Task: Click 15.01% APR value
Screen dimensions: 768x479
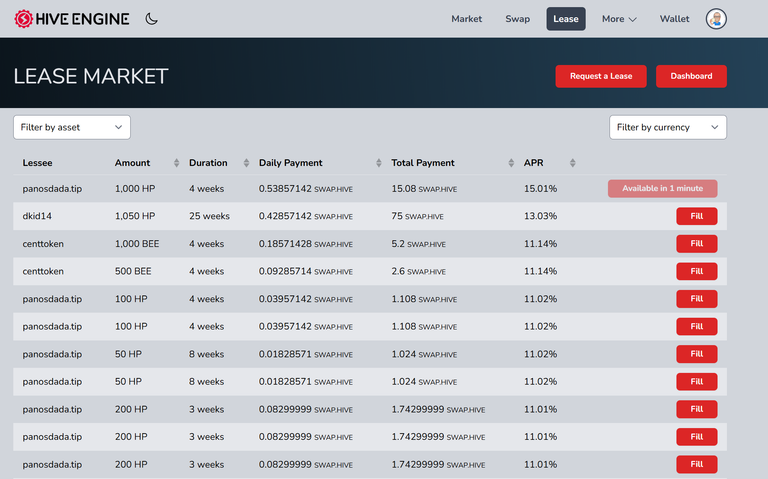Action: coord(540,189)
